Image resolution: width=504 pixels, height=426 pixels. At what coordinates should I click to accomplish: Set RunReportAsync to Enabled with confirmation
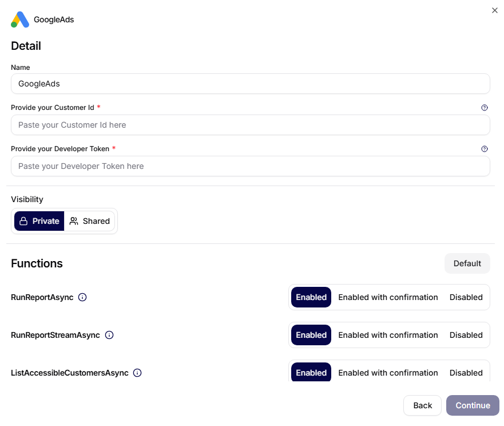click(x=388, y=297)
